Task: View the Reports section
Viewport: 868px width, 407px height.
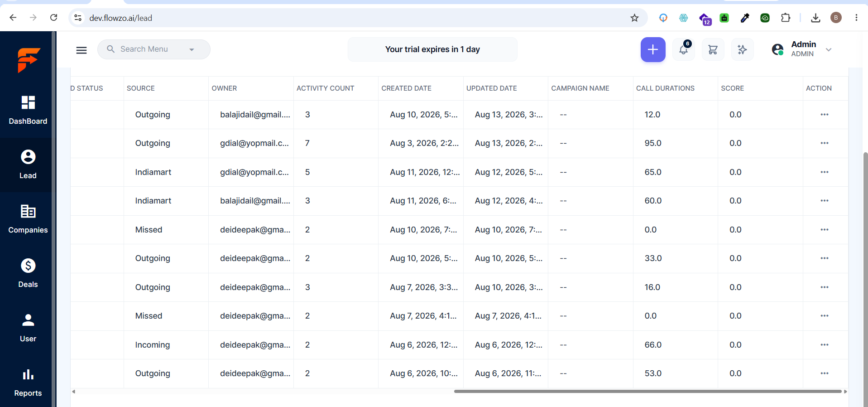Action: (28, 382)
